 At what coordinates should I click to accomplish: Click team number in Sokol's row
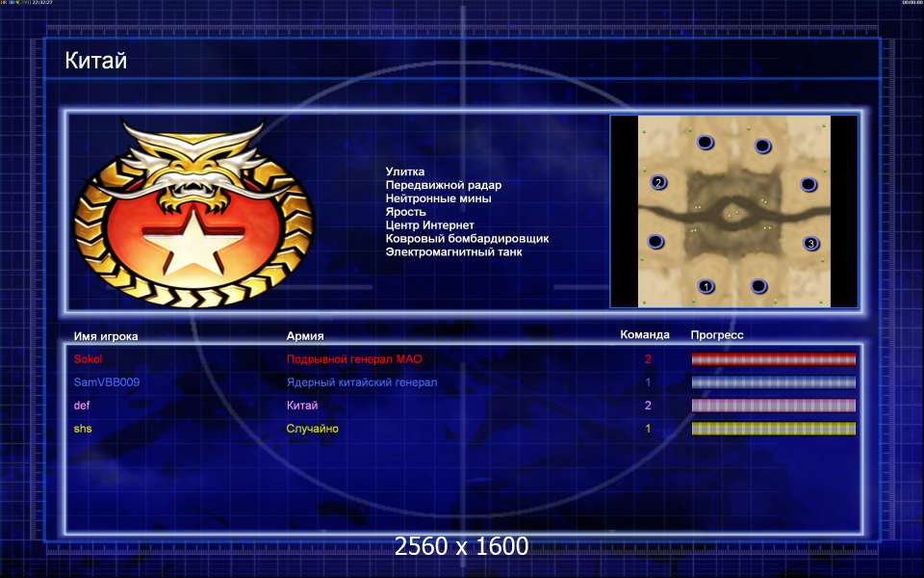click(x=648, y=358)
